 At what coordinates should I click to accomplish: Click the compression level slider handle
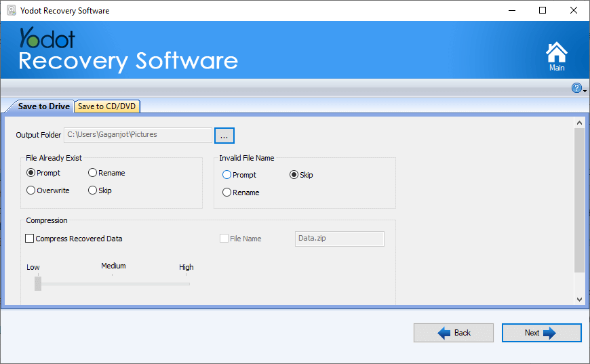[38, 283]
